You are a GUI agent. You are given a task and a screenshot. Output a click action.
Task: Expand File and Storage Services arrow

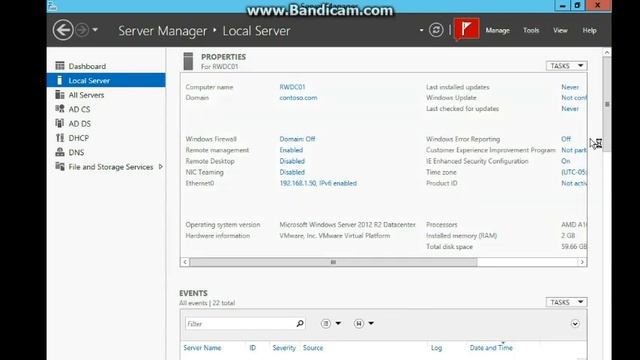pos(161,167)
